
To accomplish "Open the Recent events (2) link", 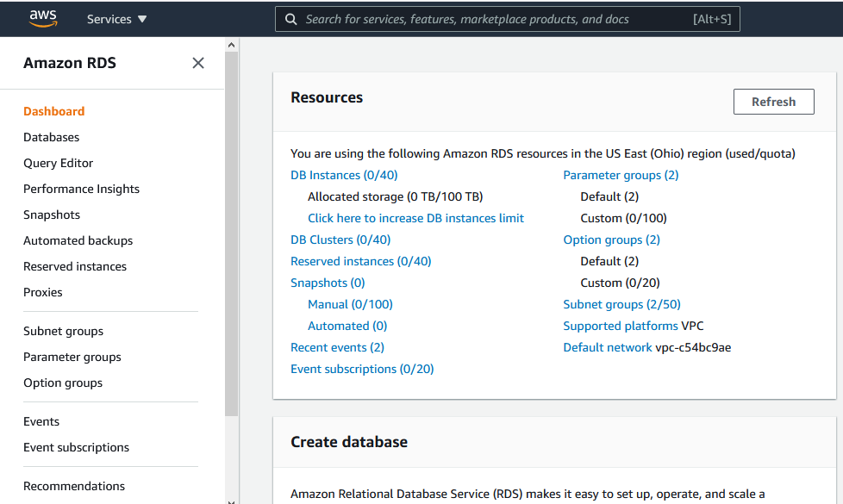I will (x=337, y=347).
